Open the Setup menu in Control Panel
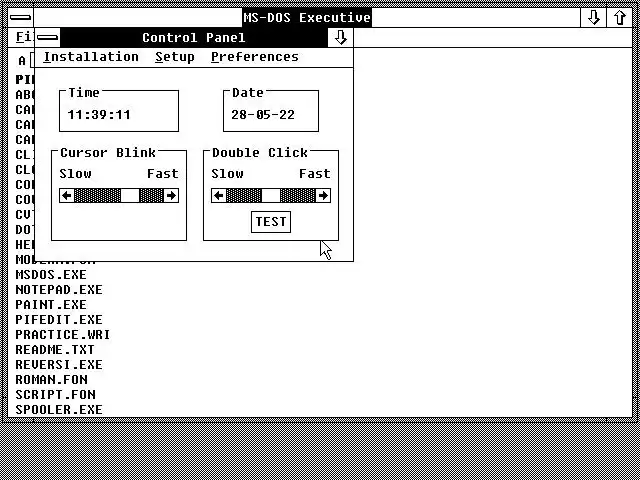This screenshot has width=640, height=480. click(175, 57)
